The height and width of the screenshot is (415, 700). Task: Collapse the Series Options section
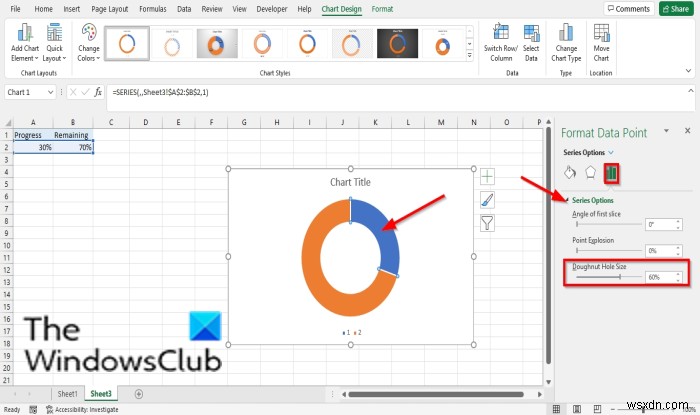(x=567, y=200)
